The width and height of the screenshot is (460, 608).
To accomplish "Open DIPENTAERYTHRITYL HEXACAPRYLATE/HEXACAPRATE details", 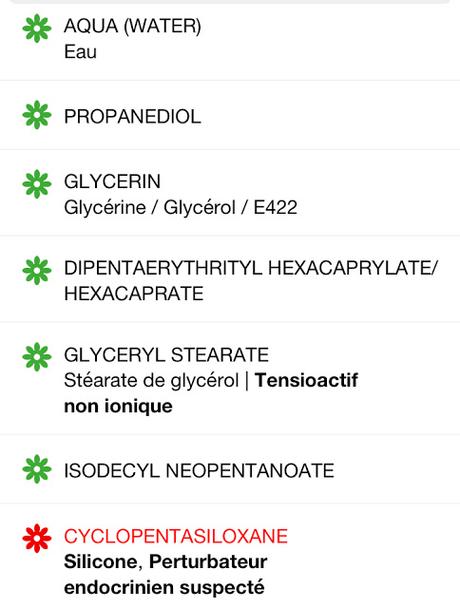I will 230,279.
